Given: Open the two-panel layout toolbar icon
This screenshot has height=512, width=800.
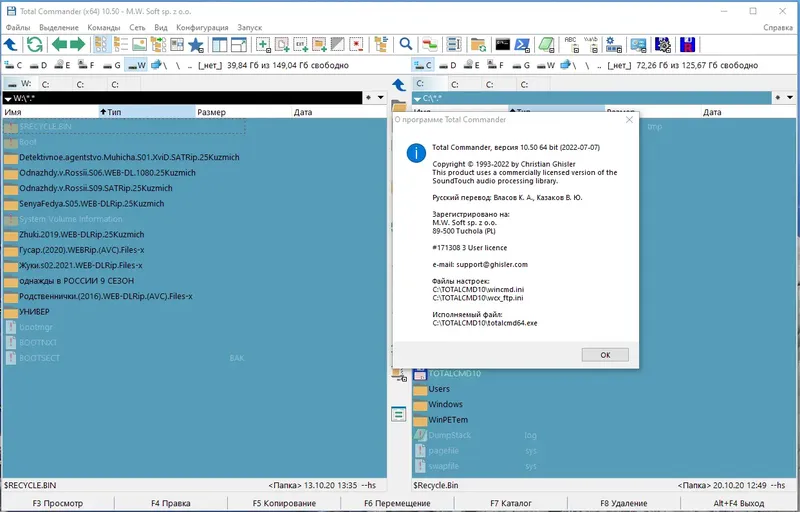Looking at the screenshot, I should point(220,45).
